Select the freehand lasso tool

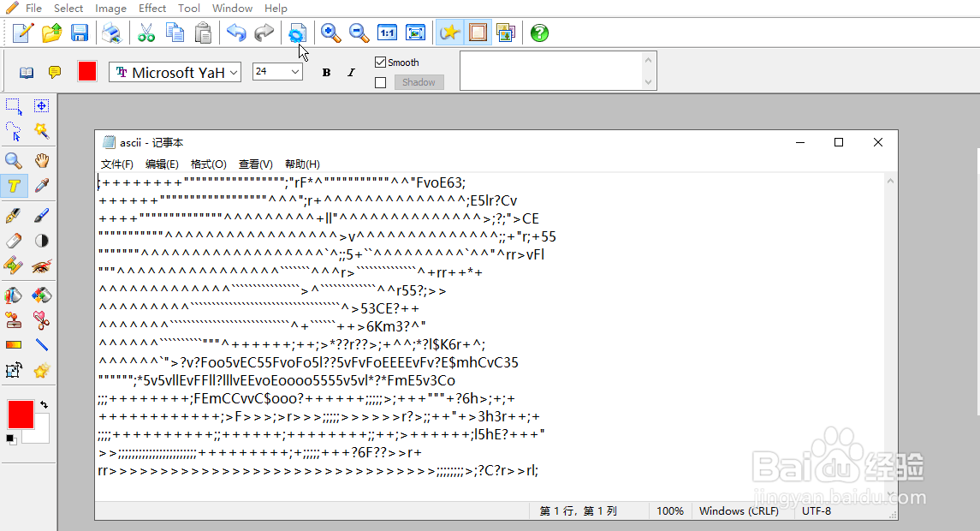click(x=14, y=131)
